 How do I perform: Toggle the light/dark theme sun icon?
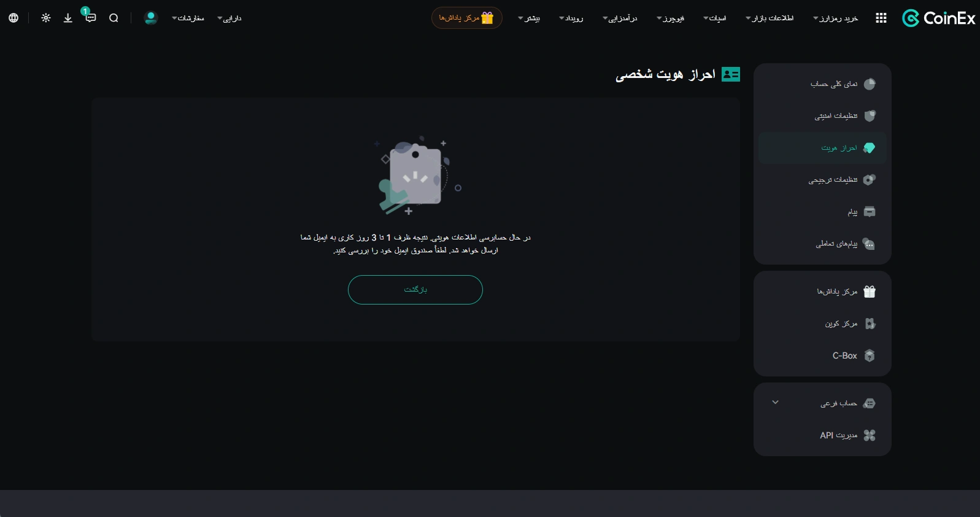46,18
